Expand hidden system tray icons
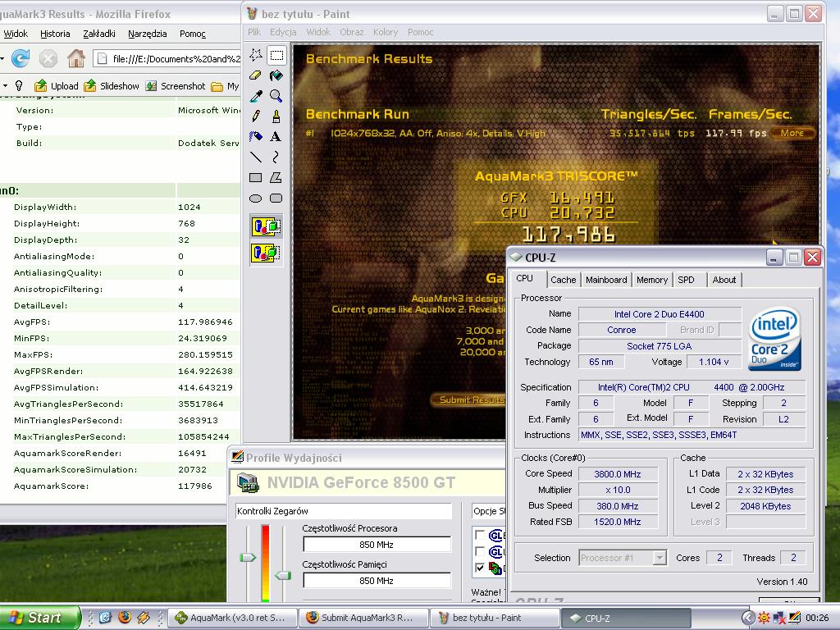840x630 pixels. 748,619
